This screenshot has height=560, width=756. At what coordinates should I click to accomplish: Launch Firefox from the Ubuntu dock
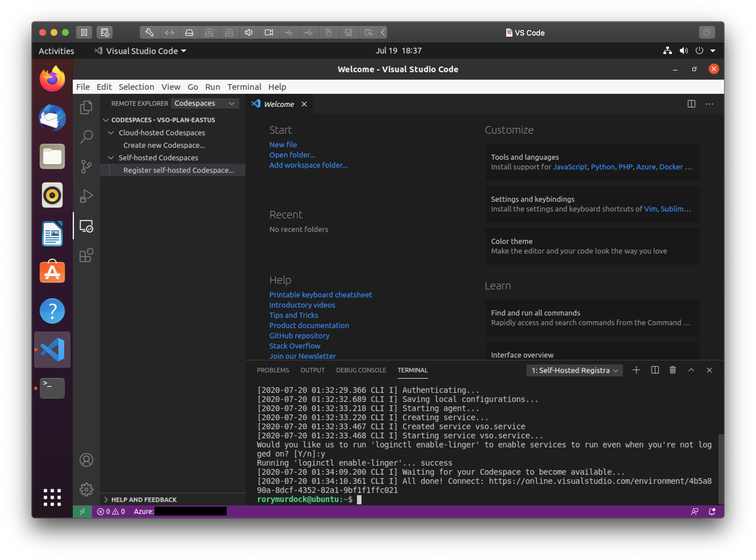coord(52,79)
